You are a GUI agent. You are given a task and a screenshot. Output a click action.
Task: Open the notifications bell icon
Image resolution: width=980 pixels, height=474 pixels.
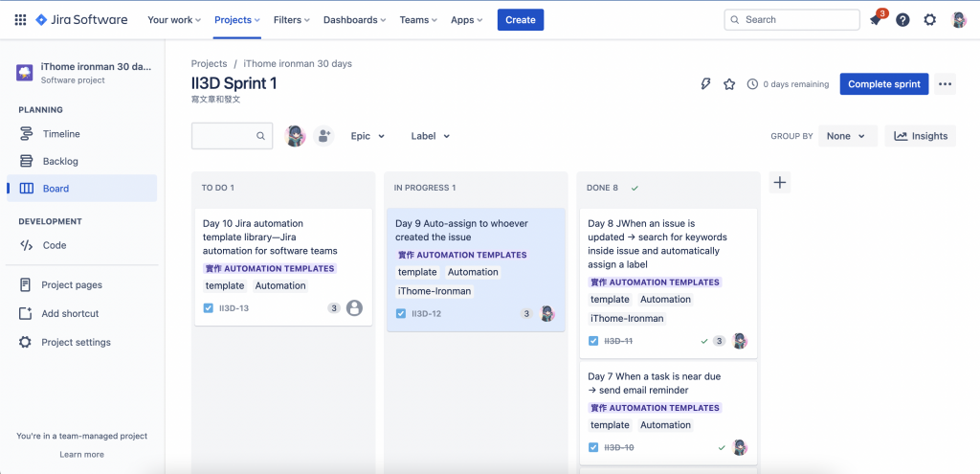[x=876, y=20]
